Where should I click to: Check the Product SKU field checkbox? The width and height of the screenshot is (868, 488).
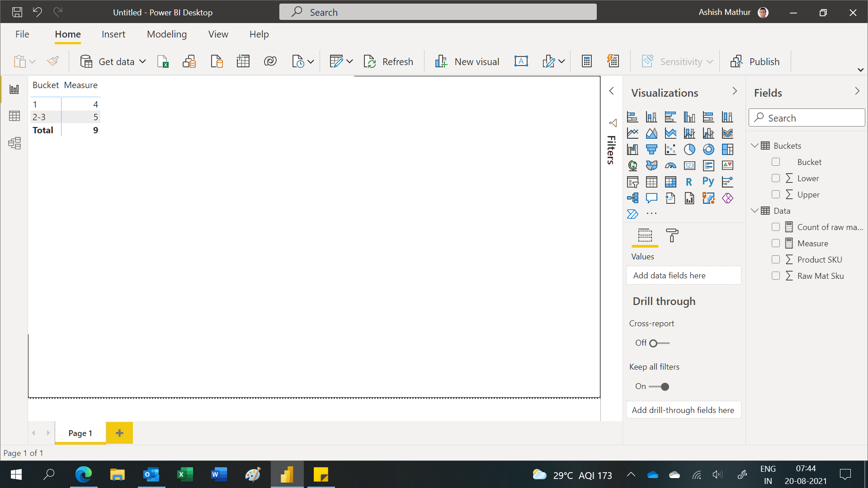[x=776, y=259]
